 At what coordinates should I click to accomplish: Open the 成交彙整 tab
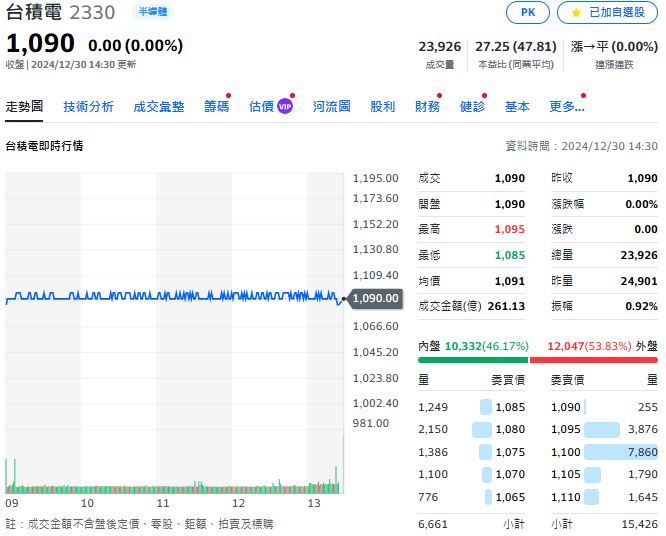click(158, 106)
